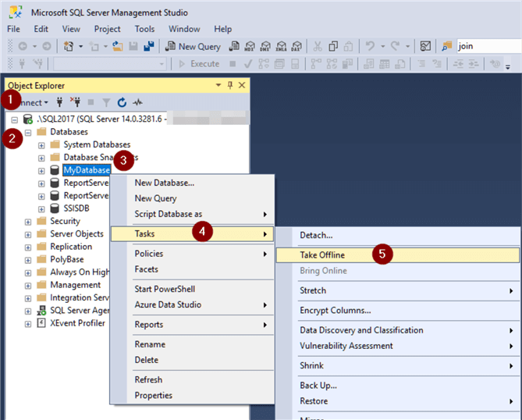Expand the System Databases node
522x420 pixels.
pos(41,145)
